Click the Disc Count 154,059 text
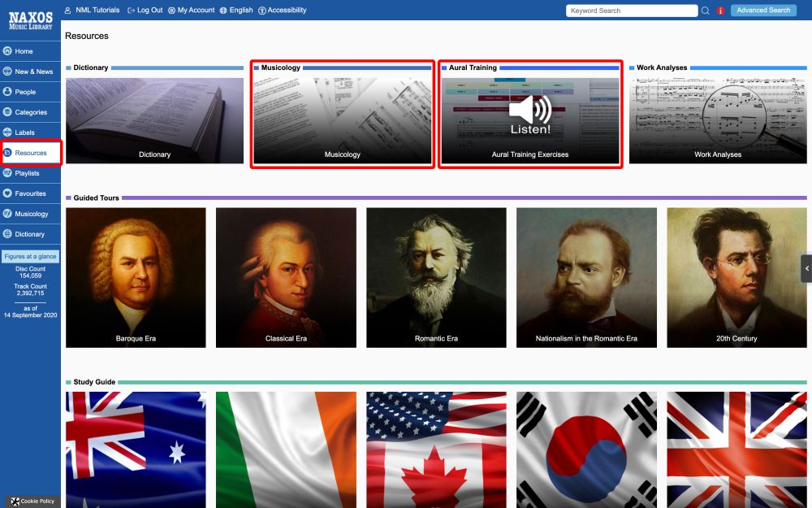This screenshot has height=508, width=812. (31, 272)
